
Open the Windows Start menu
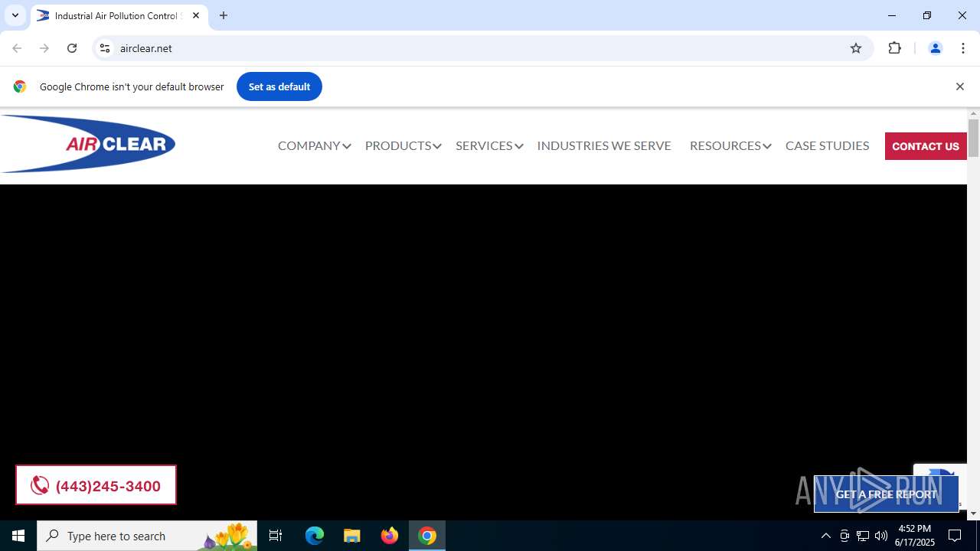(x=18, y=536)
